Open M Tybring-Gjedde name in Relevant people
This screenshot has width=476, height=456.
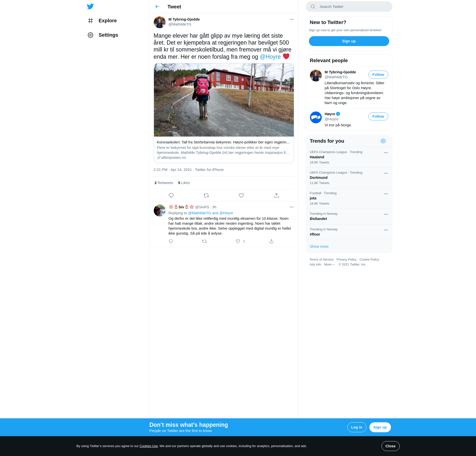[340, 72]
